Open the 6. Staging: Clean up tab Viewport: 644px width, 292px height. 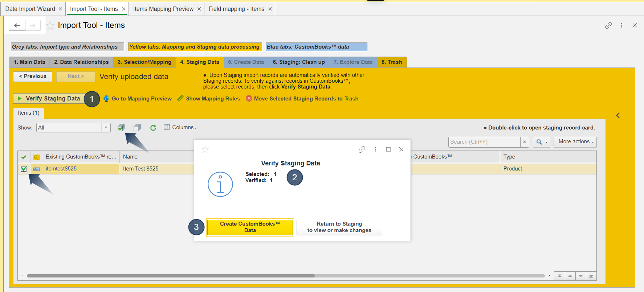[299, 62]
